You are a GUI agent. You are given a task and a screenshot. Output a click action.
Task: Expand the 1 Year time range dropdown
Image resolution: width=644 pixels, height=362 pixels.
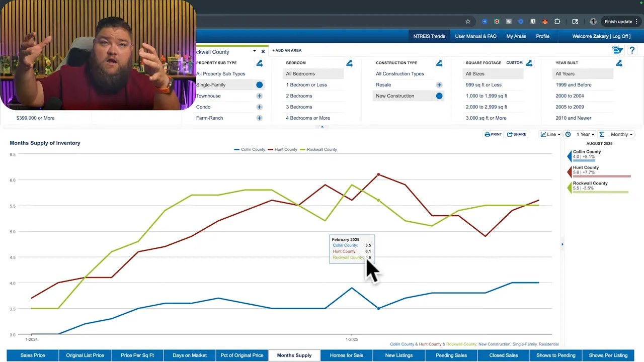[x=580, y=134]
